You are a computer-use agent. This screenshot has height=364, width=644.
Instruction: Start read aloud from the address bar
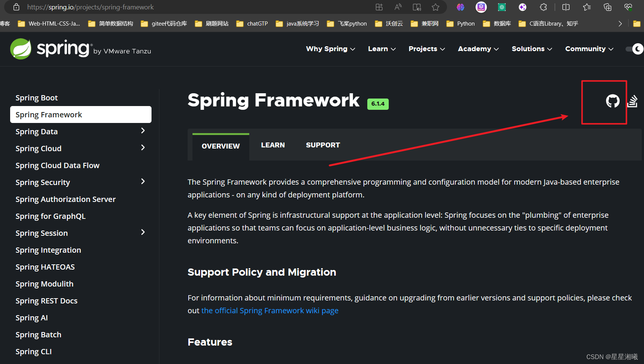(398, 7)
